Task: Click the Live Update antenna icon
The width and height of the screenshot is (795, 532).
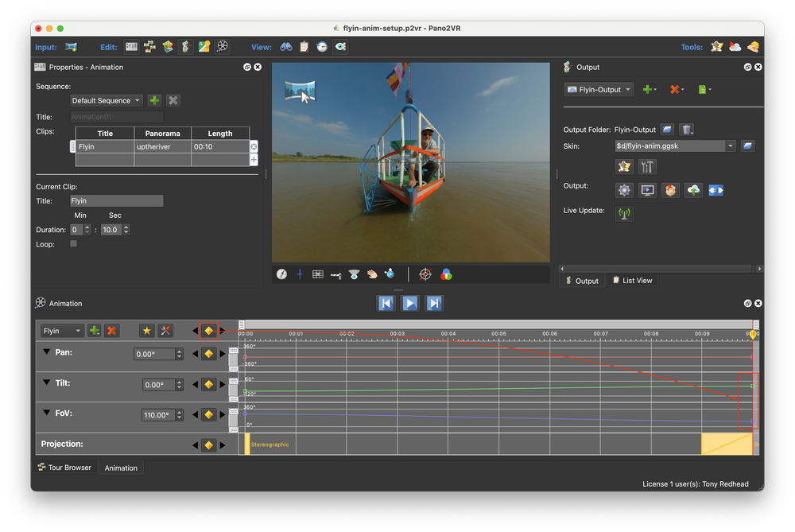Action: 625,213
